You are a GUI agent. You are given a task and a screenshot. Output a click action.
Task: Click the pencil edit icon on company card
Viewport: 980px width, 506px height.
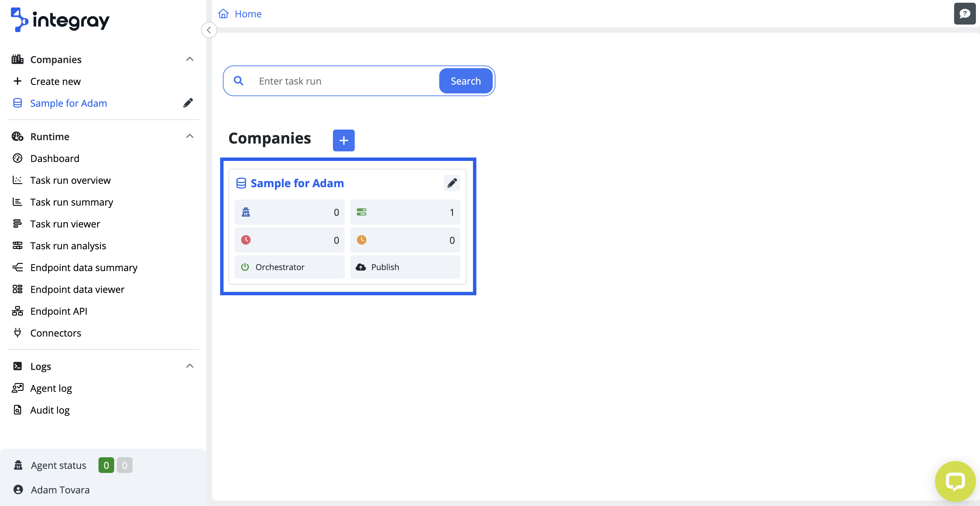(452, 183)
